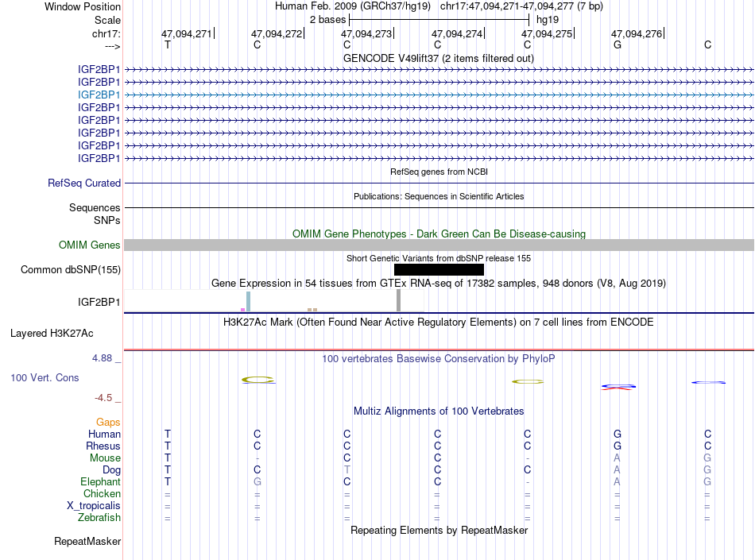Click the X_tropicalis species label
The image size is (755, 560).
click(94, 506)
